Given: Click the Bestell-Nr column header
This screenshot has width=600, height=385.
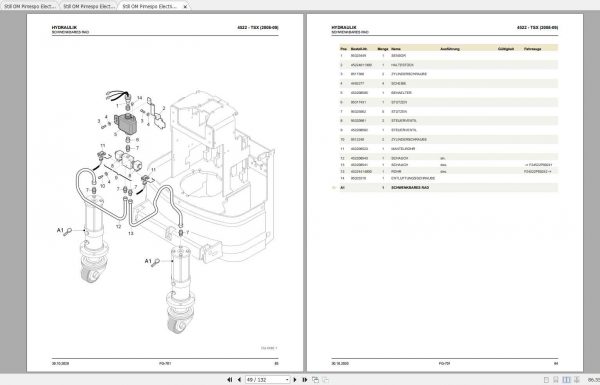Looking at the screenshot, I should (x=359, y=49).
